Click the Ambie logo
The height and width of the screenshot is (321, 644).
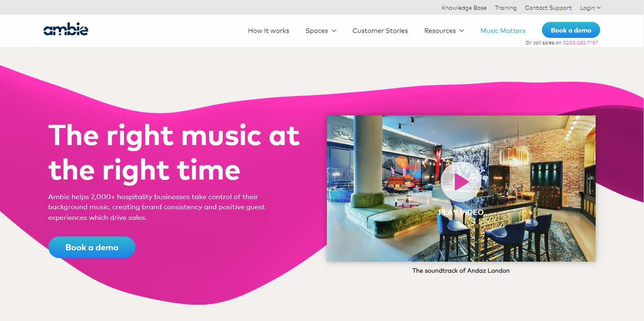coord(66,29)
